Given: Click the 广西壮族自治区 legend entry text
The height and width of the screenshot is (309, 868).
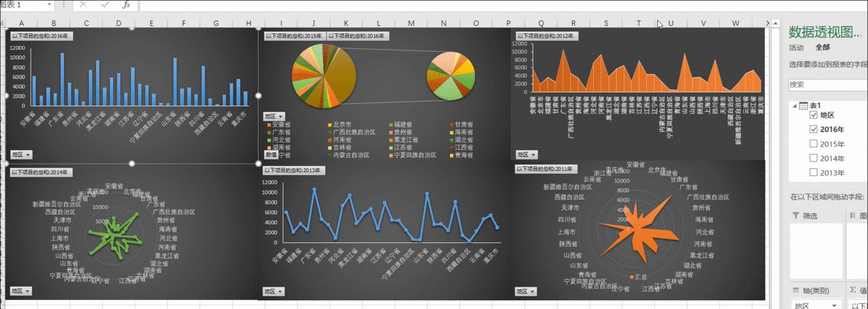Looking at the screenshot, I should pos(354,132).
